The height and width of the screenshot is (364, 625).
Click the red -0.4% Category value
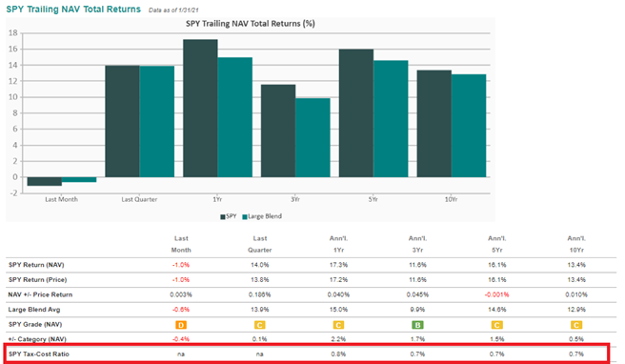181,339
